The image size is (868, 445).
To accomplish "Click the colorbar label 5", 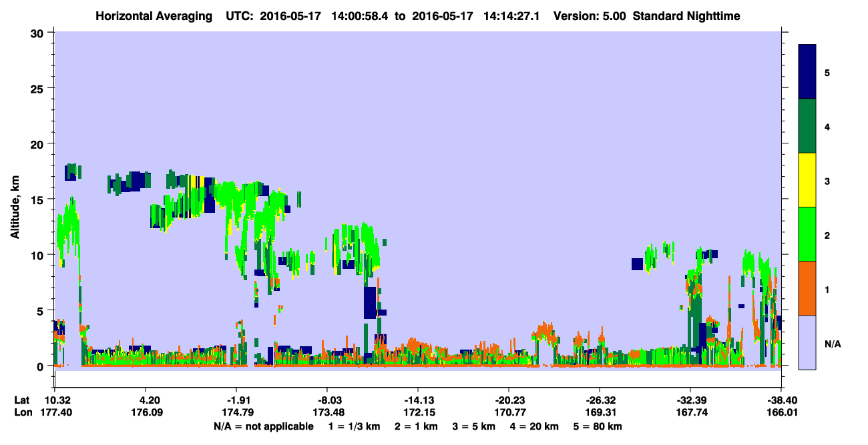I will (827, 72).
